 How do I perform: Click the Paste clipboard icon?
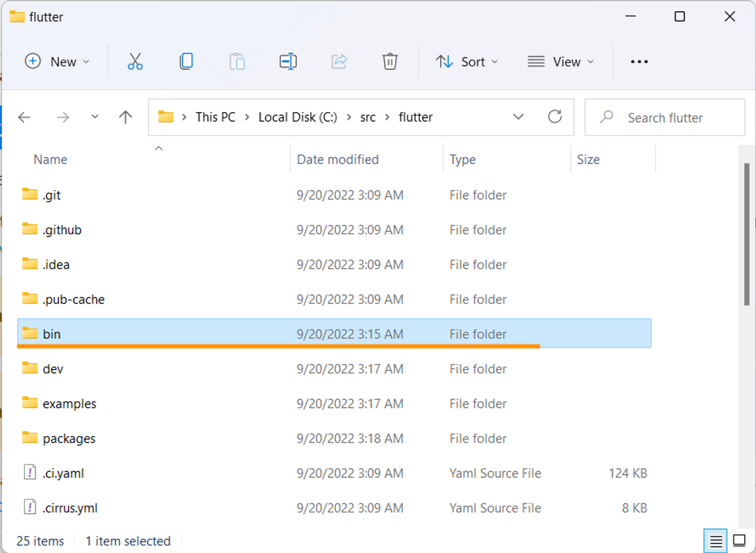coord(237,61)
